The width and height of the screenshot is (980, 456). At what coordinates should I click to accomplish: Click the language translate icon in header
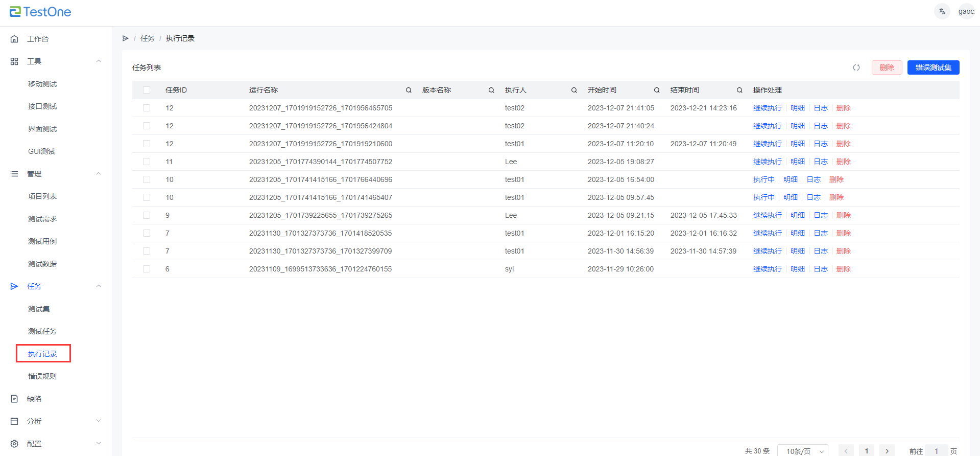click(x=942, y=11)
